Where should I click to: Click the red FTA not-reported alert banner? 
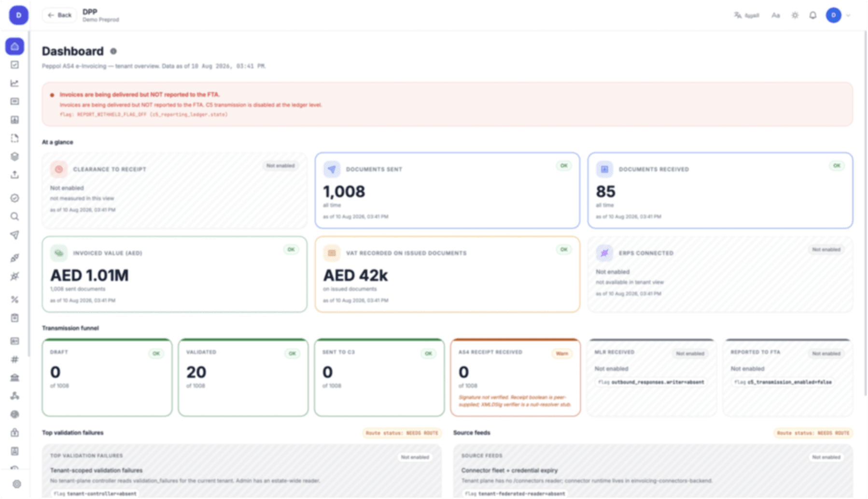(x=448, y=104)
